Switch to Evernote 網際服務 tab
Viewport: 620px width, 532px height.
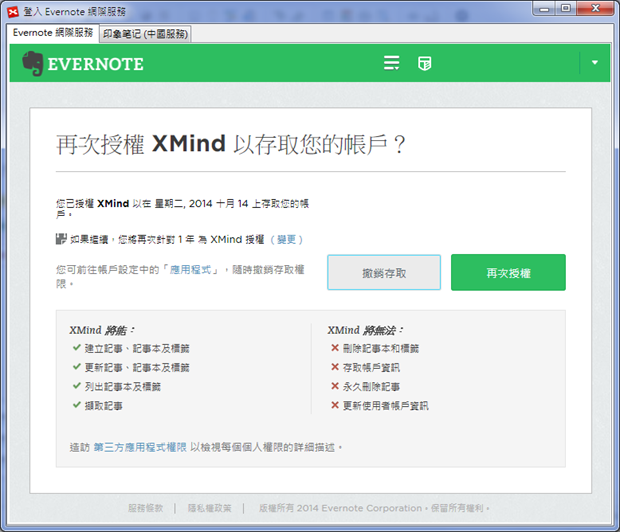point(53,33)
